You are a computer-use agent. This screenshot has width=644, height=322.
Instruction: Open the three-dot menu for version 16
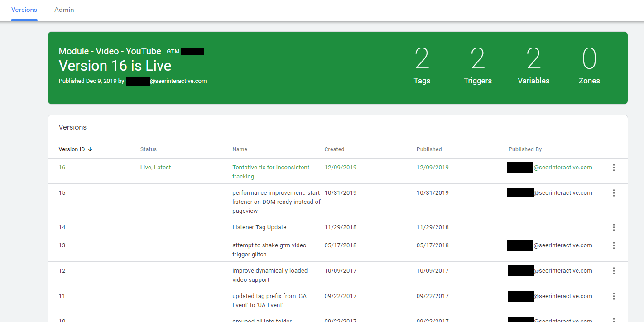[x=614, y=168]
